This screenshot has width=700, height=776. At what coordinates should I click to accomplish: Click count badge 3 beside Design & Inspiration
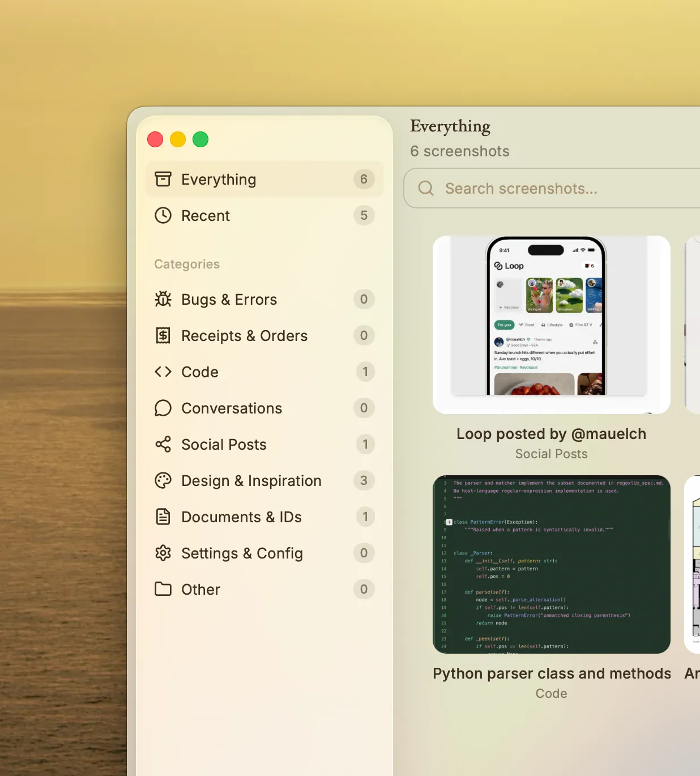click(364, 480)
